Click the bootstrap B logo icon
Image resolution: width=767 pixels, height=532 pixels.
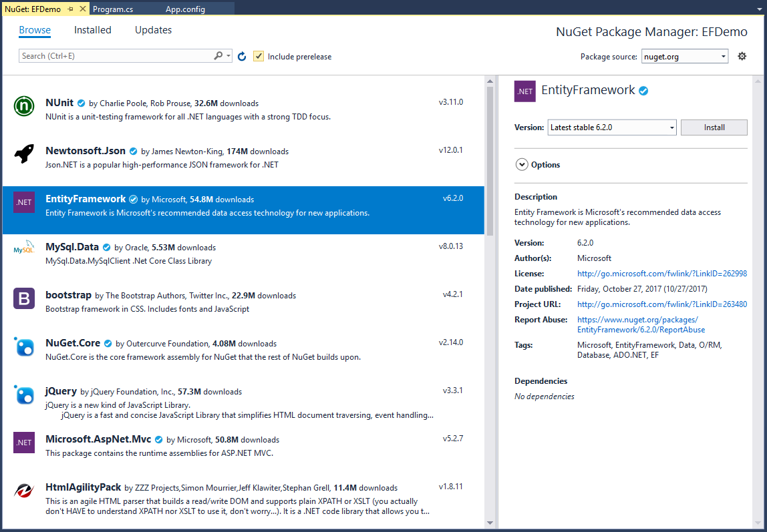24,298
